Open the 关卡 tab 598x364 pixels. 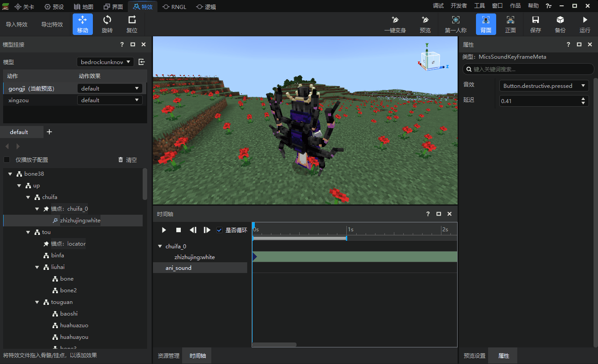(x=25, y=6)
